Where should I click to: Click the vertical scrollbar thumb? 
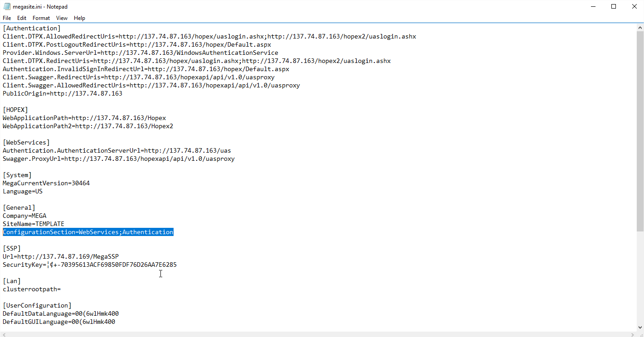coord(640,131)
